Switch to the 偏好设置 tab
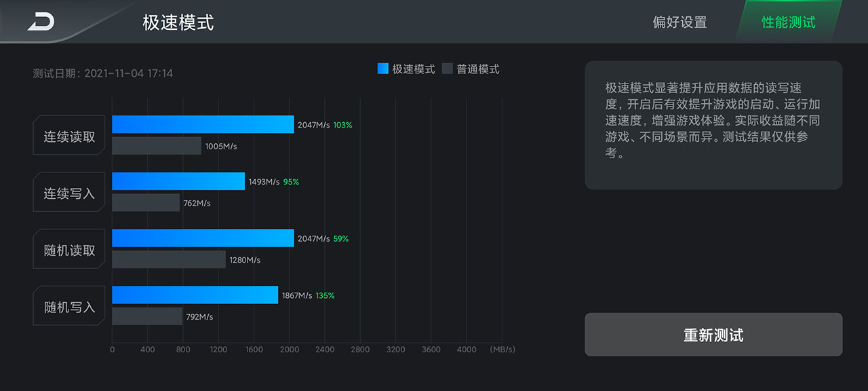Viewport: 868px width, 391px height. [x=679, y=22]
